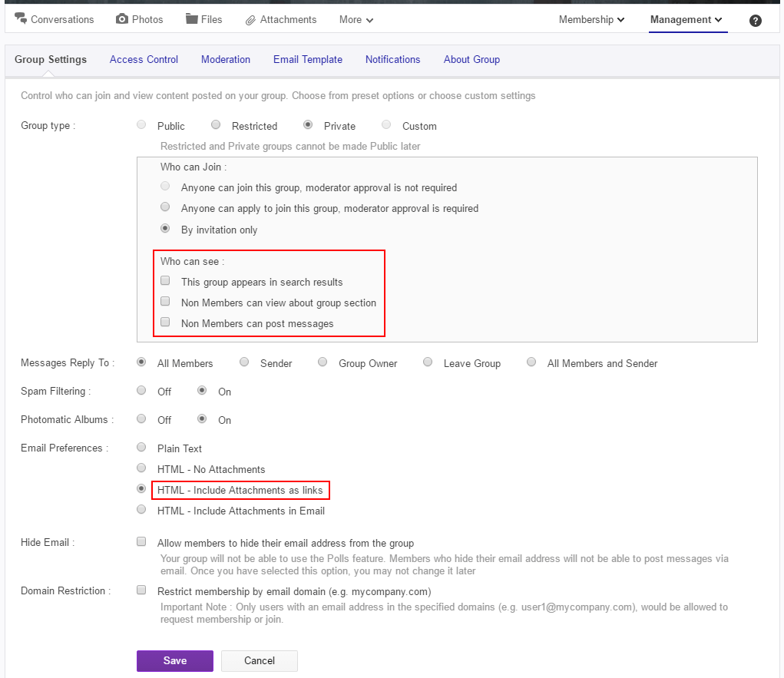Turn Spam Filtering off
784x678 pixels.
point(141,389)
